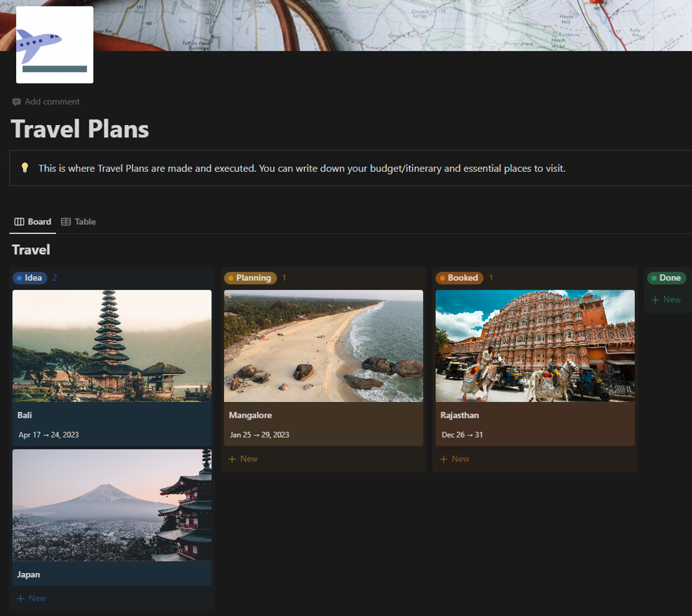692x616 pixels.
Task: Switch to the Board view tab
Action: coord(33,222)
